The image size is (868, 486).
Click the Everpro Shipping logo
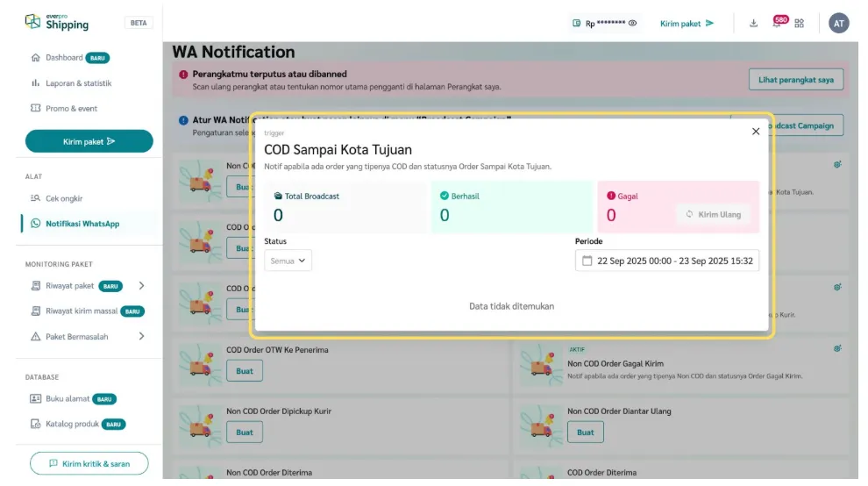pos(58,22)
